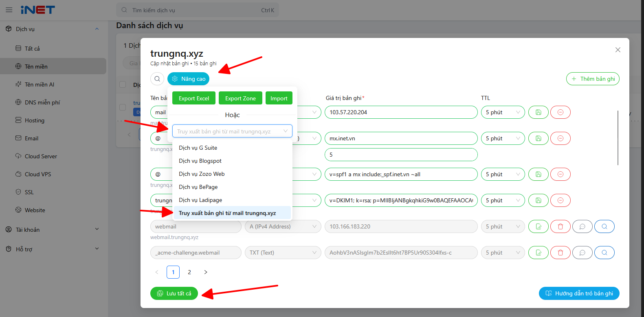Open Hướng dẫn trỏ bản ghi guide
The width and height of the screenshot is (644, 317).
[x=579, y=293]
